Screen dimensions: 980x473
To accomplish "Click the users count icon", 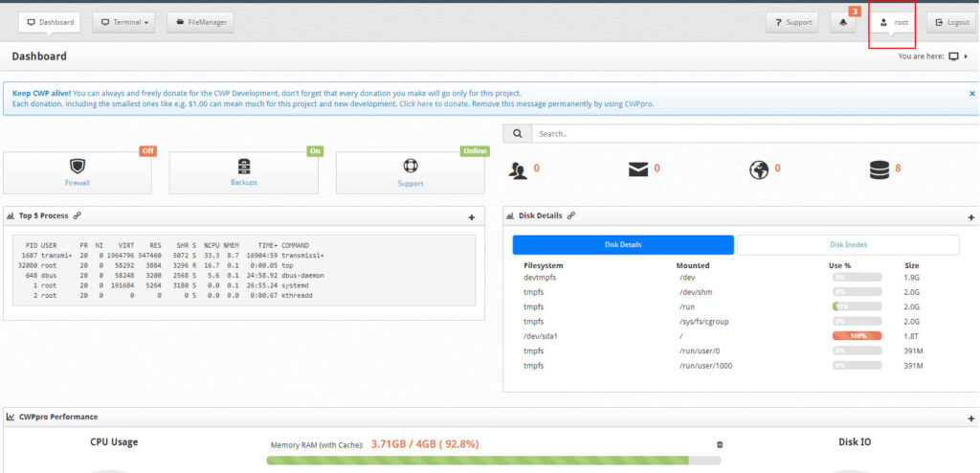I will pyautogui.click(x=518, y=170).
